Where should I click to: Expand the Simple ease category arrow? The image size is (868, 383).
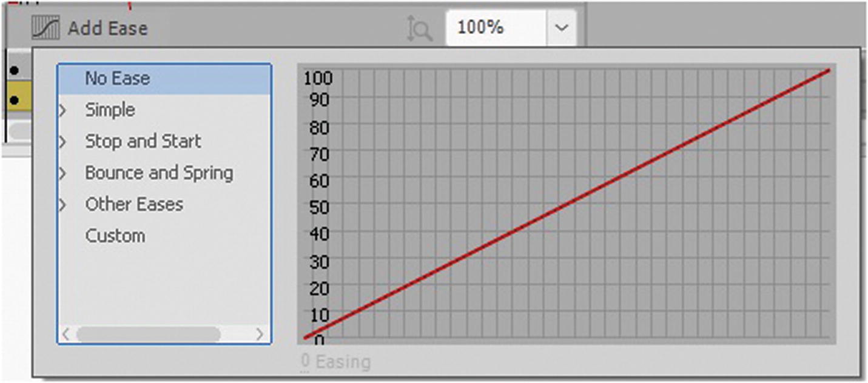point(62,110)
